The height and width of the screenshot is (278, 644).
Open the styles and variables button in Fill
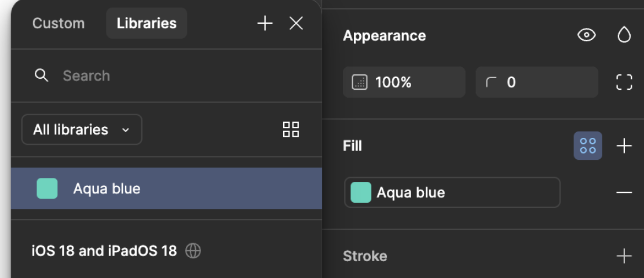point(588,145)
